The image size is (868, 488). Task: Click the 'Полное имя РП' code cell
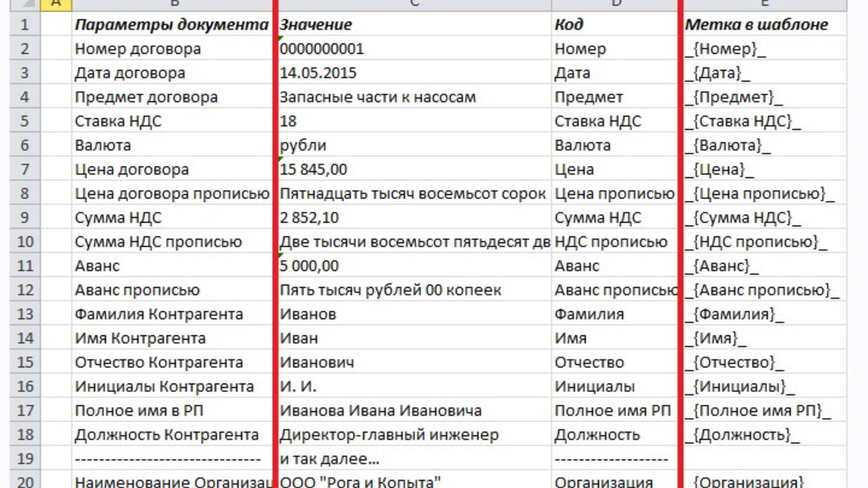(614, 410)
